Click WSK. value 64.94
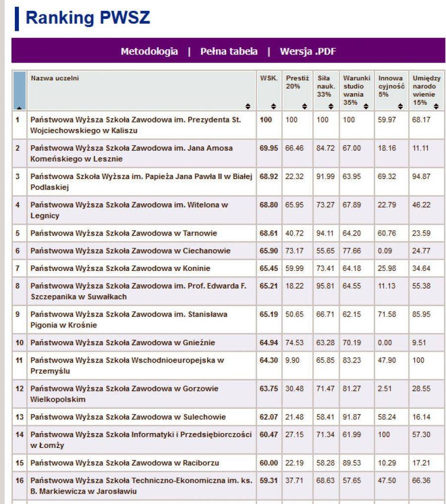 (269, 343)
